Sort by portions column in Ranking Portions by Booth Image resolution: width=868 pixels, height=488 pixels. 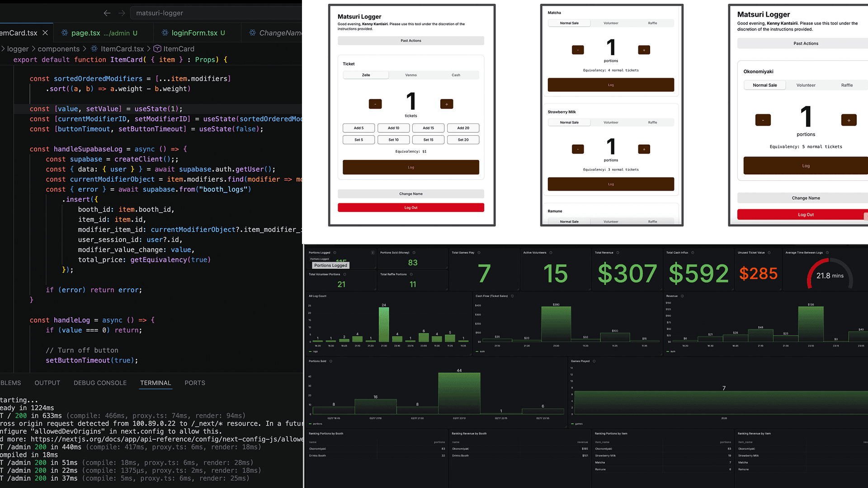[439, 442]
